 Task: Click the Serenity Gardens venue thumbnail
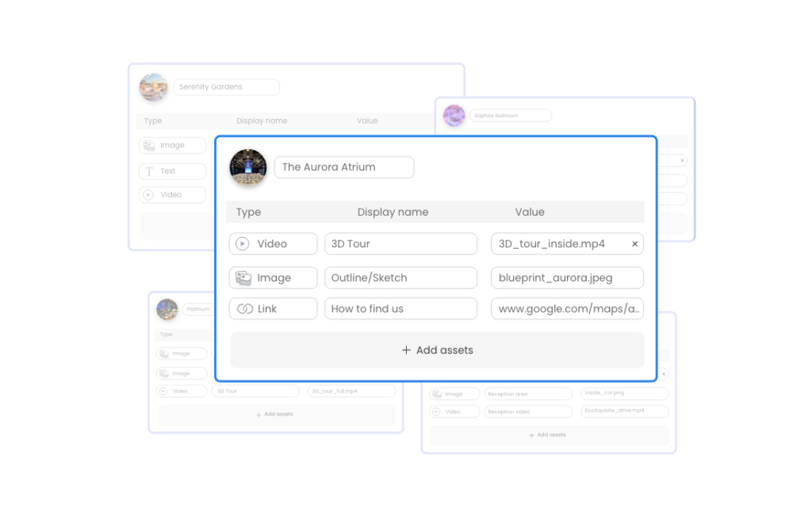pos(153,87)
